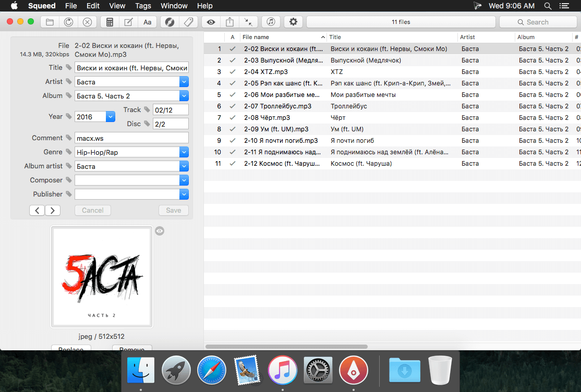
Task: Click the tag icon beside Year
Action: [68, 116]
